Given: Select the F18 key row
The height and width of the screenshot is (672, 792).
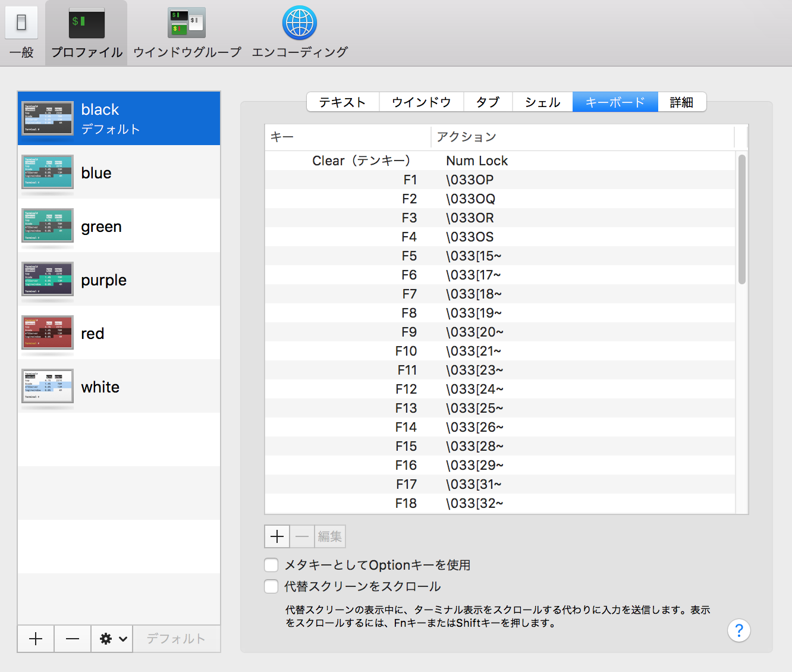Looking at the screenshot, I should (500, 503).
